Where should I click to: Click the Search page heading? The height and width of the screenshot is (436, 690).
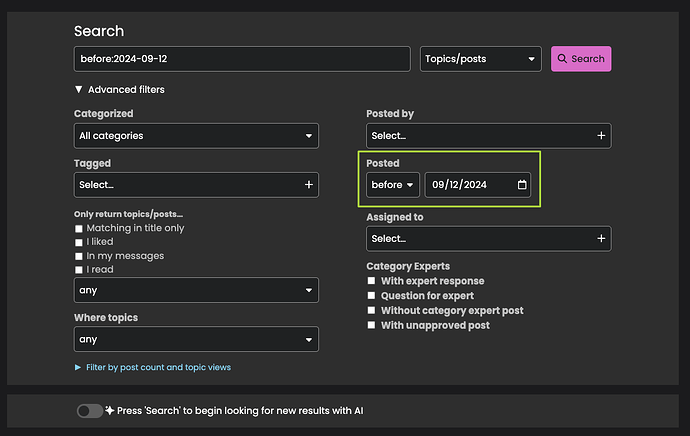click(x=99, y=31)
